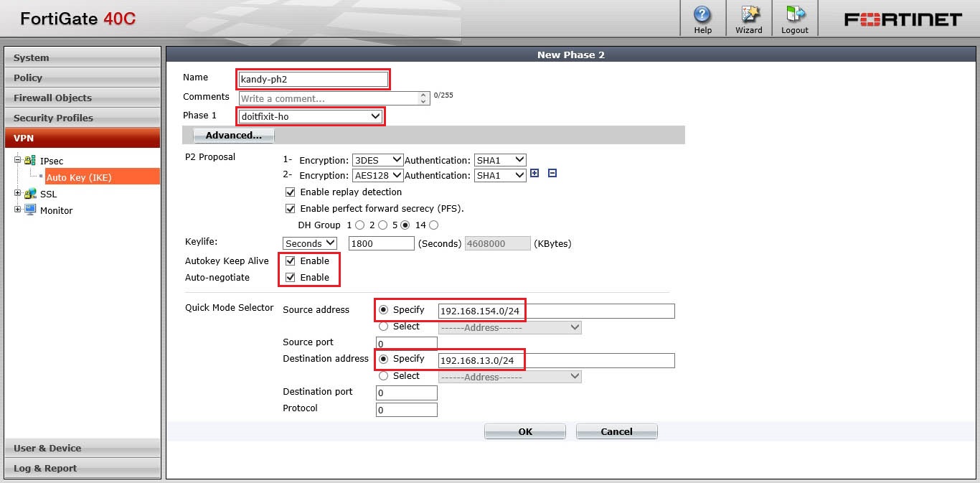Open the Phase 1 dropdown doitfixit-ho

(310, 116)
